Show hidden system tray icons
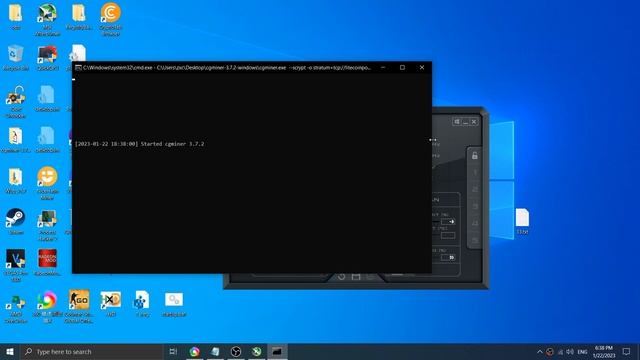Image resolution: width=640 pixels, height=360 pixels. [x=540, y=352]
